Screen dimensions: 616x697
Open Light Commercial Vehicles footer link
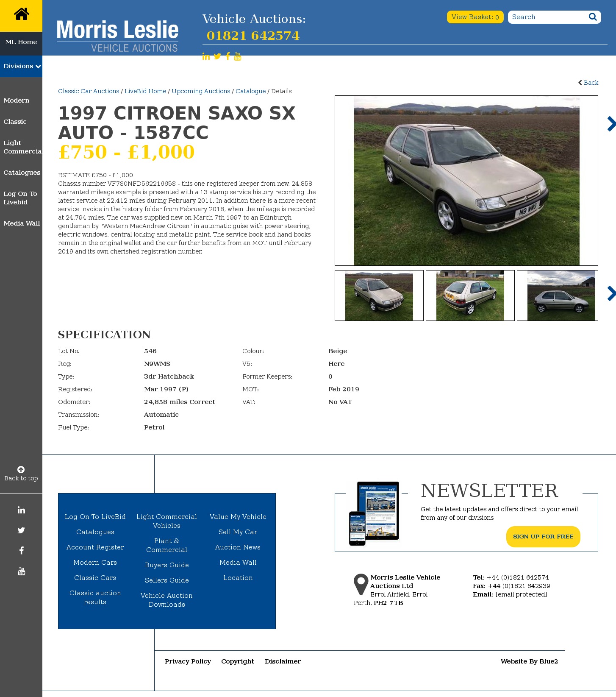click(167, 521)
